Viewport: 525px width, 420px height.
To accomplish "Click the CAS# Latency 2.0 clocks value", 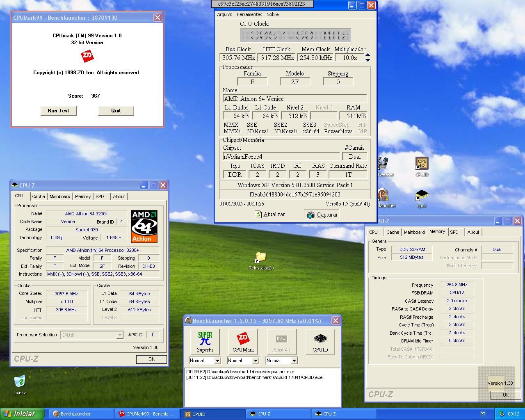I will pos(457,301).
